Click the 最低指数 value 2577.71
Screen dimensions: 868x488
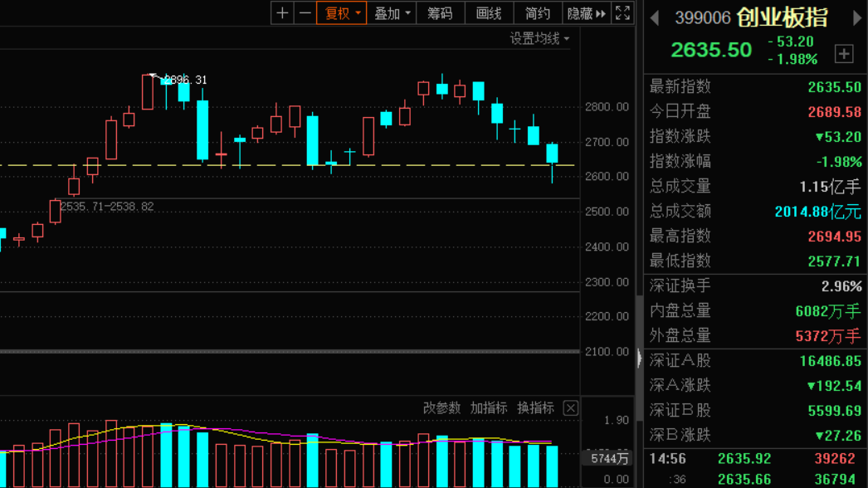pos(834,261)
